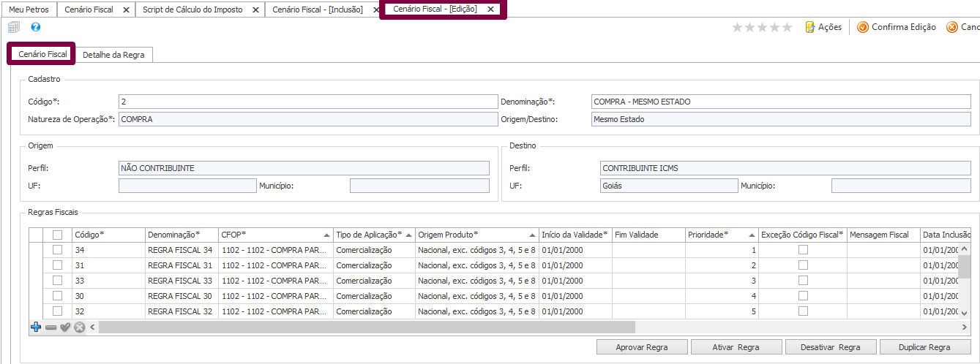This screenshot has height=364, width=980.
Task: Cancel the grid row edit with the round X icon
Action: tap(80, 327)
